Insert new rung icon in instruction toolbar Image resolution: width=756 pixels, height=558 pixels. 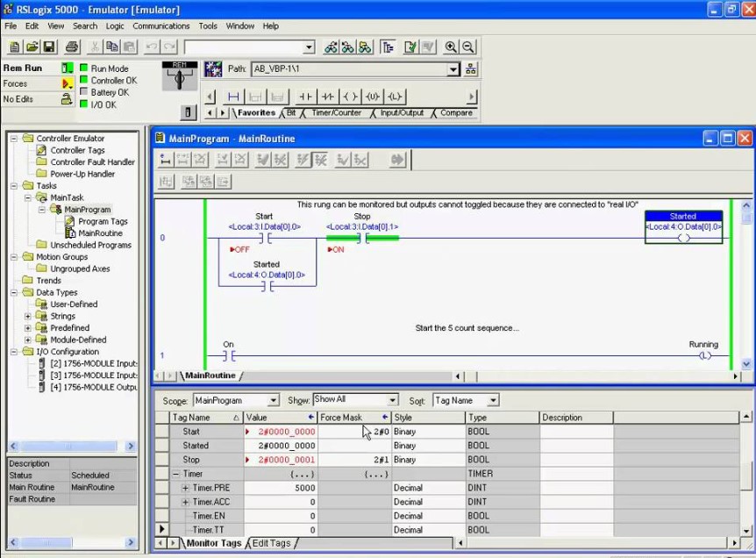coord(233,97)
